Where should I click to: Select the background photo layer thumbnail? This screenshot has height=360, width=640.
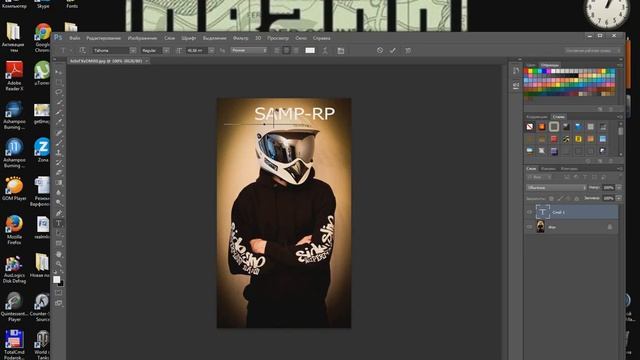(540, 227)
